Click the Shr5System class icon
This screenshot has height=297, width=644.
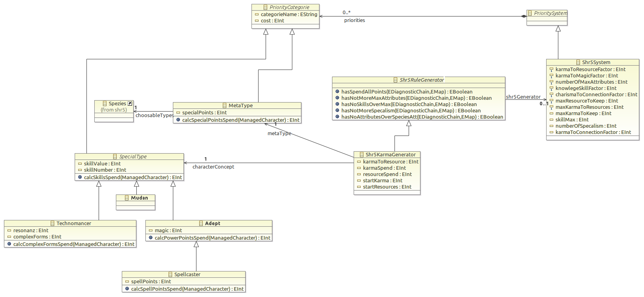578,62
